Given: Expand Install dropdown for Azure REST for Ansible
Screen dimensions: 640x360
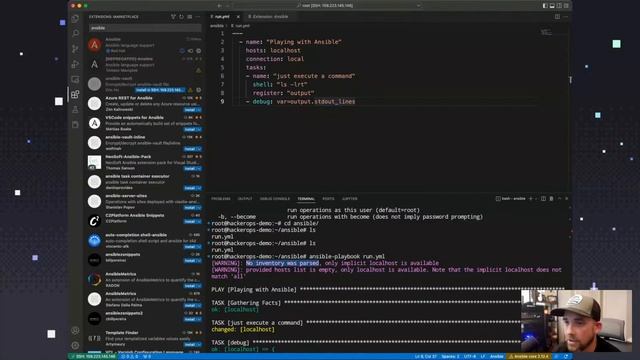Looking at the screenshot, I should 199,110.
